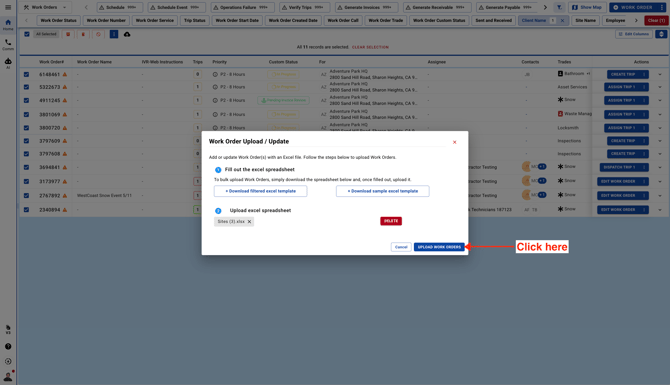
Task: Click the third red bulk action icon
Action: 98,34
